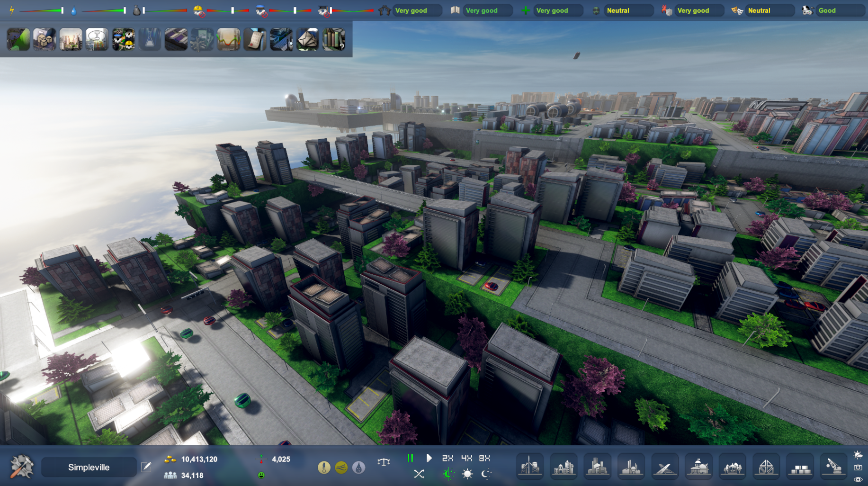Open the messages envelopes panel
The width and height of the screenshot is (868, 486).
coord(307,39)
